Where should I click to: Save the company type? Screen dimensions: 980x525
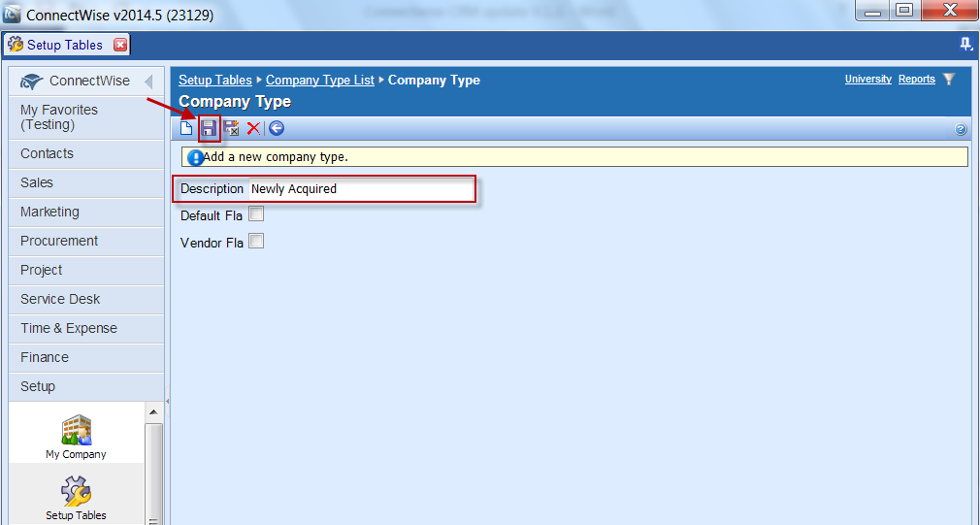[x=208, y=128]
